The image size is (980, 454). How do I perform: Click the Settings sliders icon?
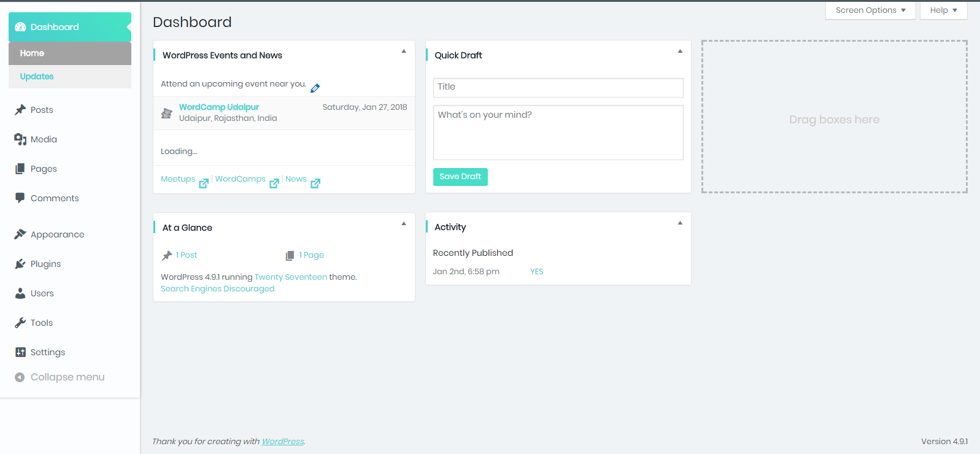pos(20,352)
